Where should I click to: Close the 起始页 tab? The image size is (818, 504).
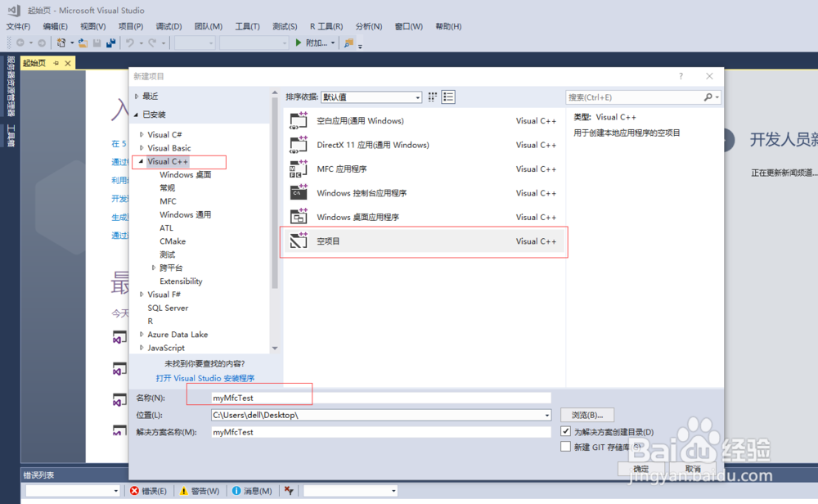pos(67,63)
